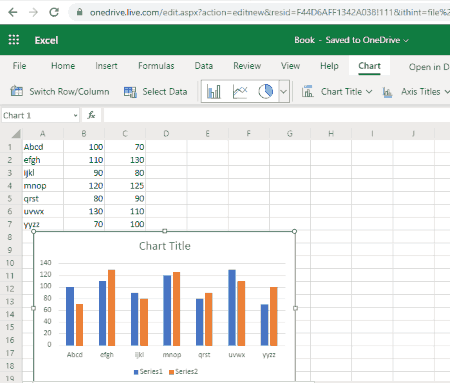Open the File menu

coord(19,66)
